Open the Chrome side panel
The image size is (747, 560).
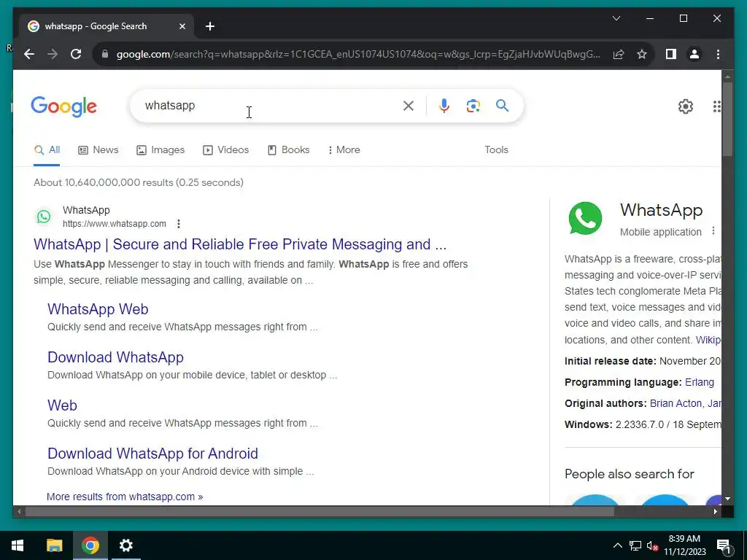pyautogui.click(x=671, y=54)
